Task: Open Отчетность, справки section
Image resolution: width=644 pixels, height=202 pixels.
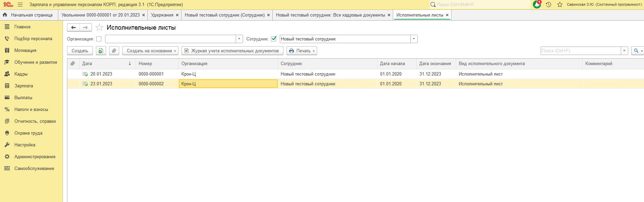Action: 35,121
